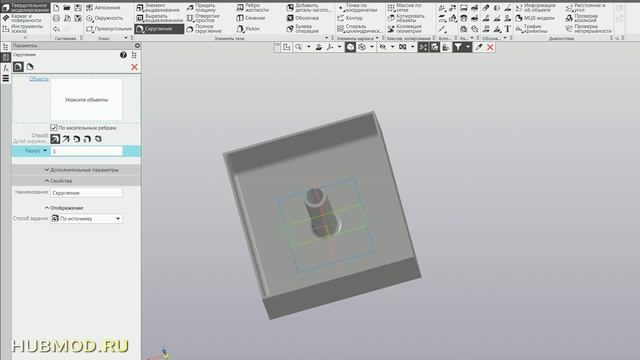
Task: Click the Параметры panel settings gear
Action: coord(137,46)
